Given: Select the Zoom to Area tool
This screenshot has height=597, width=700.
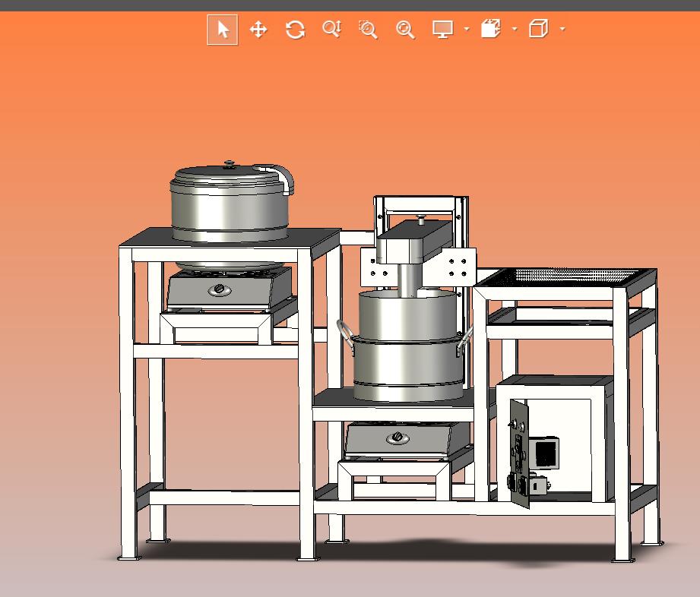Looking at the screenshot, I should [x=369, y=30].
